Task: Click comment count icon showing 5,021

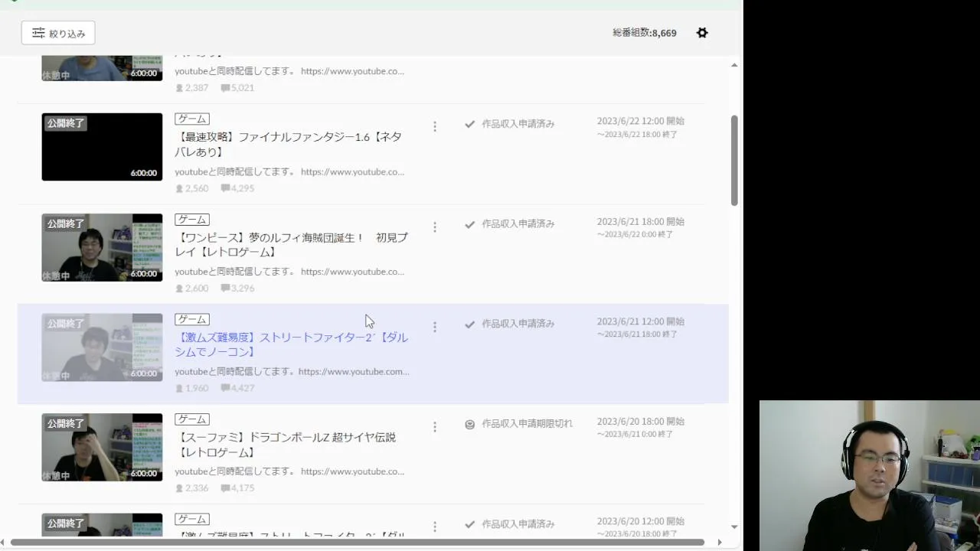Action: coord(225,88)
